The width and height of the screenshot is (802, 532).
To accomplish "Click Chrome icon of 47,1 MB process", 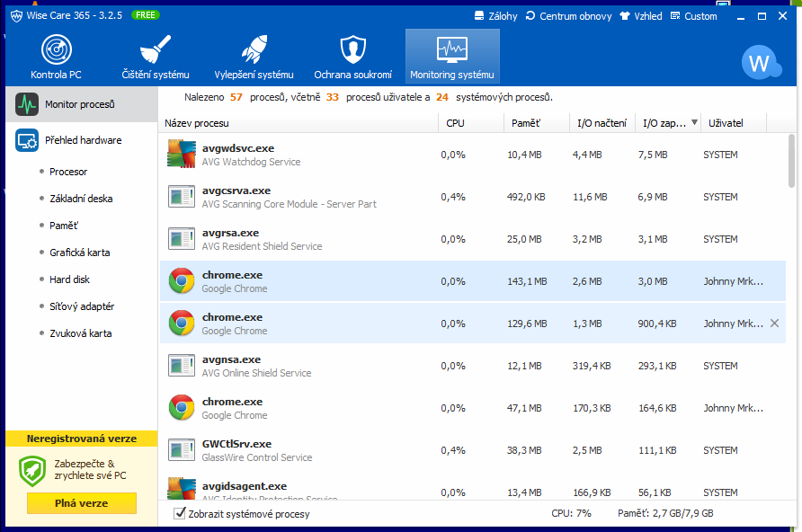I will [x=182, y=407].
